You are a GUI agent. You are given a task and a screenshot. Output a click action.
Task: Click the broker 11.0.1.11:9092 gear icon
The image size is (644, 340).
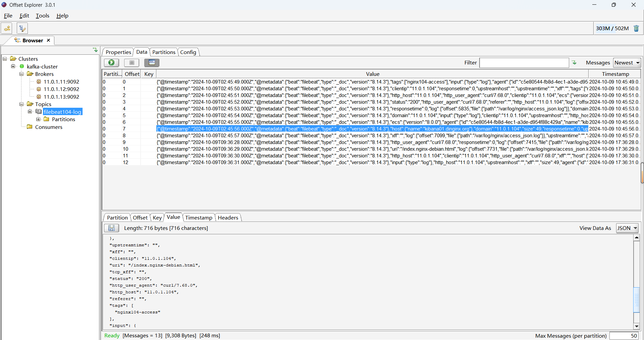pyautogui.click(x=39, y=82)
